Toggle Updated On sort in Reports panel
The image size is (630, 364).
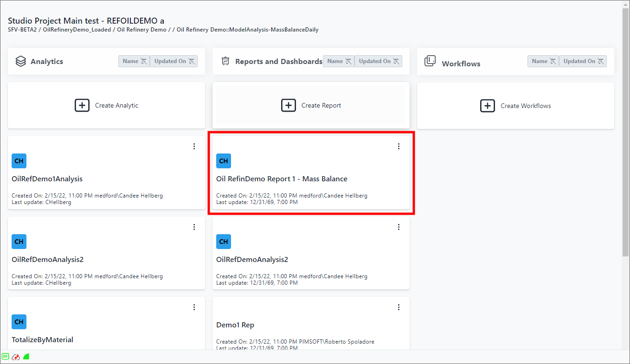(378, 61)
